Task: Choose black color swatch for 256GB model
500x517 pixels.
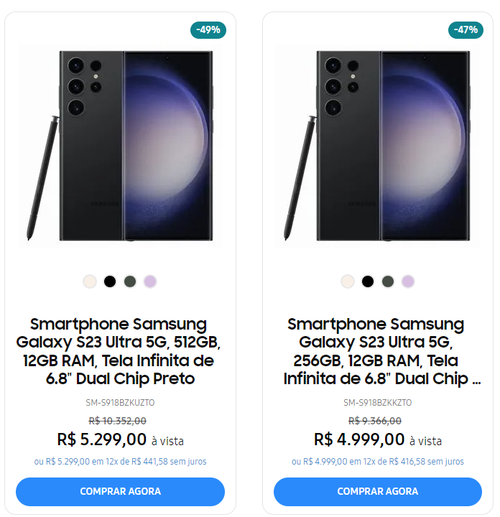Action: pyautogui.click(x=368, y=281)
